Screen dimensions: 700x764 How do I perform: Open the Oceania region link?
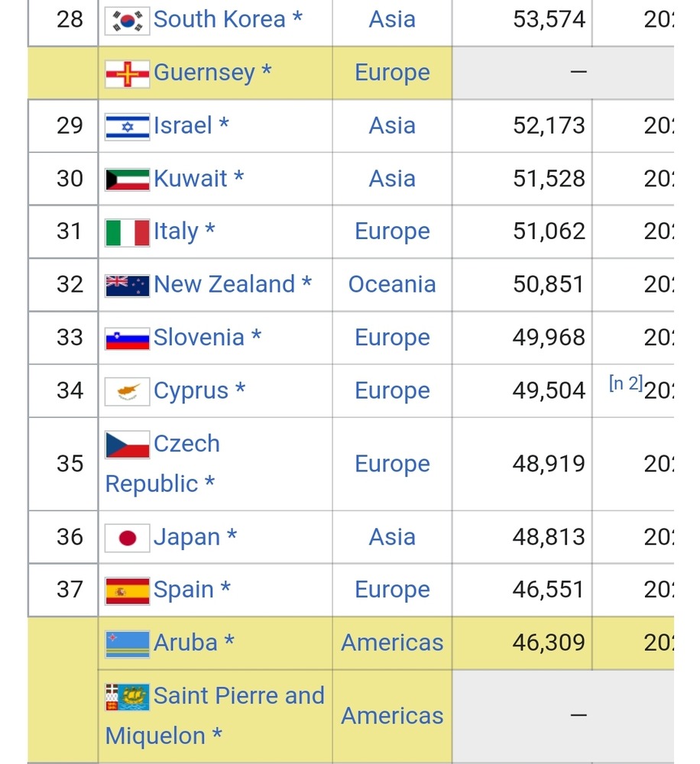(x=392, y=284)
